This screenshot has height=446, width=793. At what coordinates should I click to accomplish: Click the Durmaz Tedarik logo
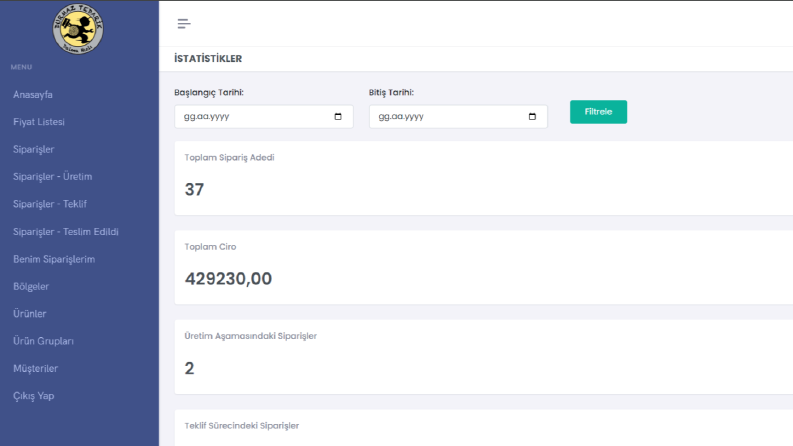coord(78,29)
